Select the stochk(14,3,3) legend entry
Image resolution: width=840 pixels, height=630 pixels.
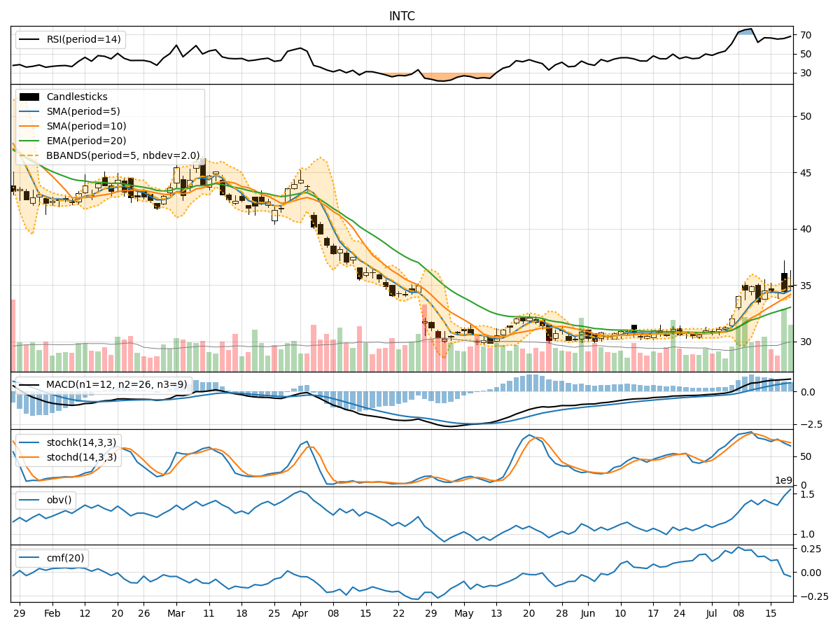(81, 442)
